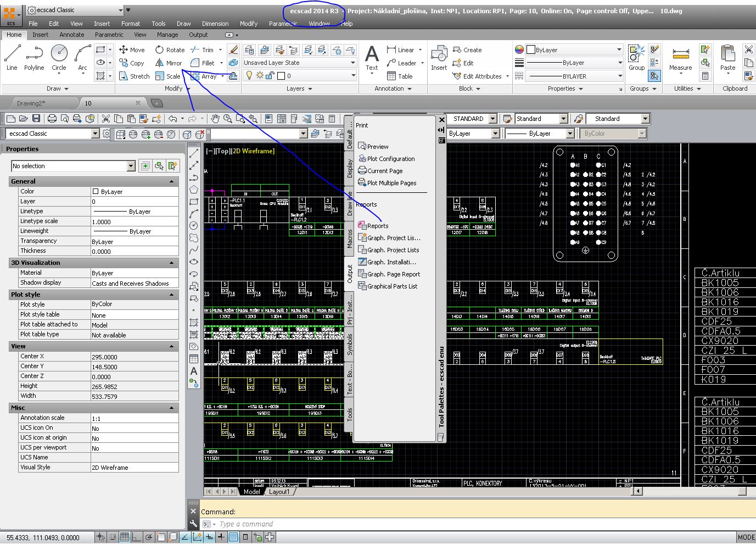Viewport: 756px width, 544px height.
Task: Click the Cut scissors icon in the toolbar
Action: 106,118
